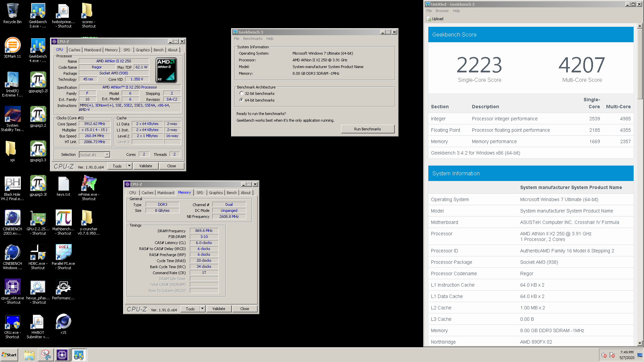Screen dimensions: 644x362
Task: Open the Performance monitor desktop icon
Action: (63, 289)
